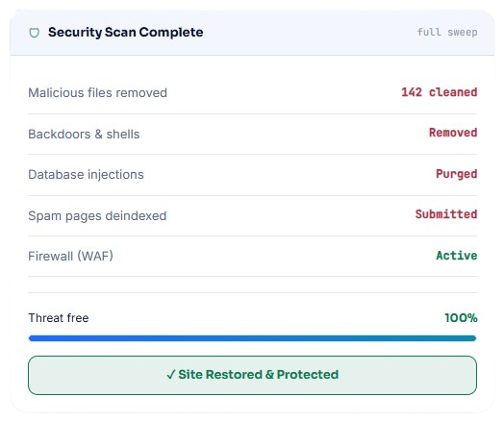Click the Removed status text
504x421 pixels.
453,133
